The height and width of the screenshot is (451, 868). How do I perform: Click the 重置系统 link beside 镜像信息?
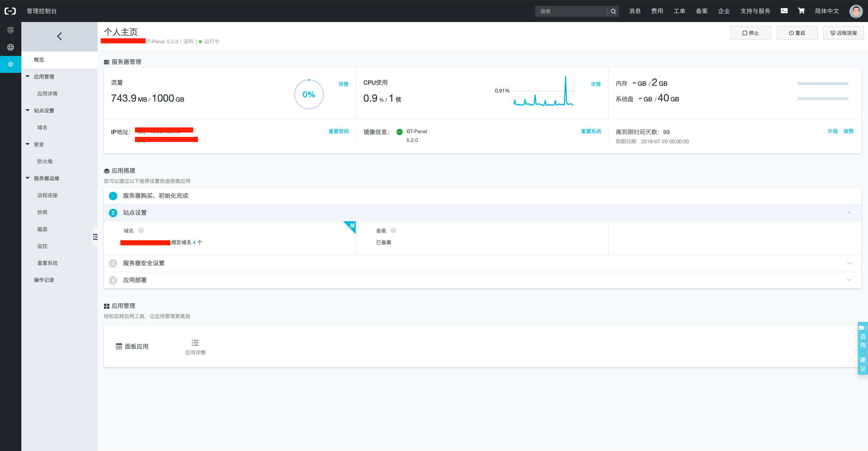pos(591,131)
